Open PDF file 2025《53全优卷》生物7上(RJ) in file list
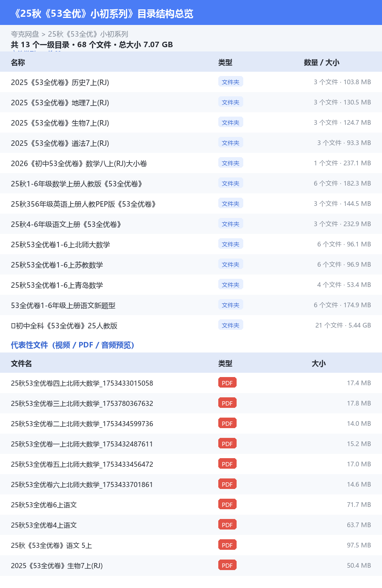Image resolution: width=382 pixels, height=588 pixels. (x=57, y=566)
